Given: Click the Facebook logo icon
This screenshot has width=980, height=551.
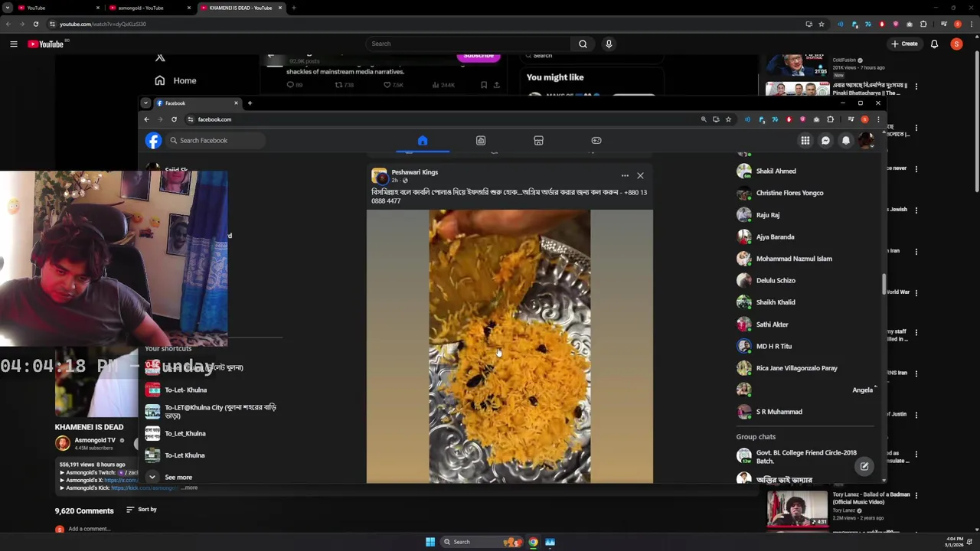Looking at the screenshot, I should [x=153, y=140].
